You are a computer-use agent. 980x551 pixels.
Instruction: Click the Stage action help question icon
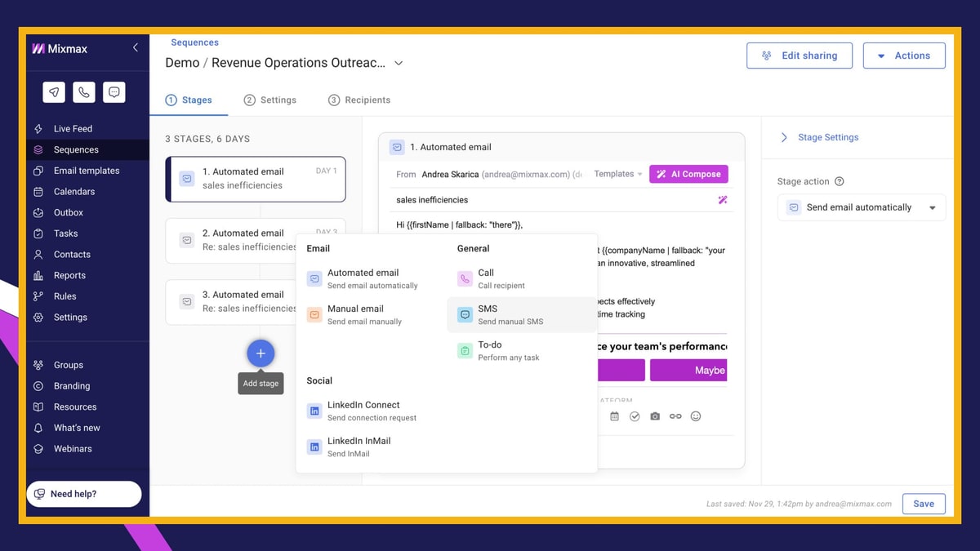pyautogui.click(x=840, y=182)
